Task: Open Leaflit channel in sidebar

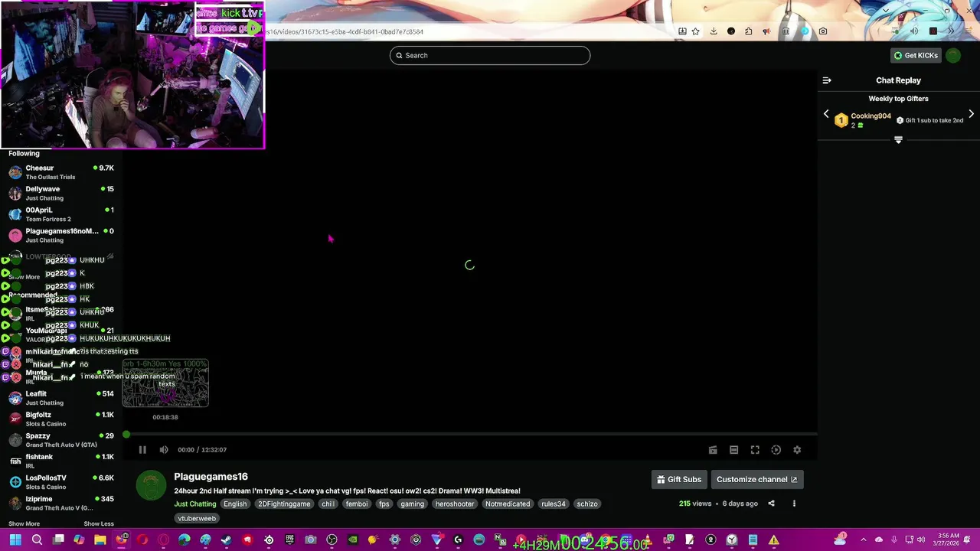Action: 61,398
